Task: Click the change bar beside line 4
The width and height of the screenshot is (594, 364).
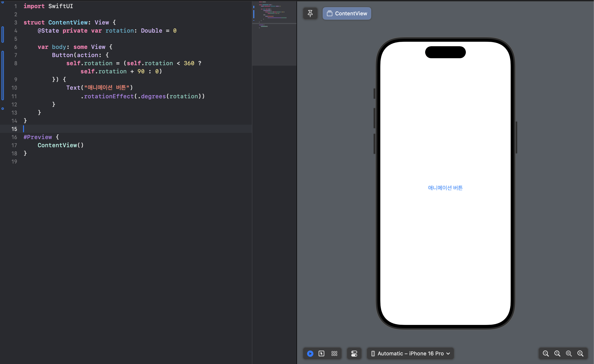Action: click(3, 35)
